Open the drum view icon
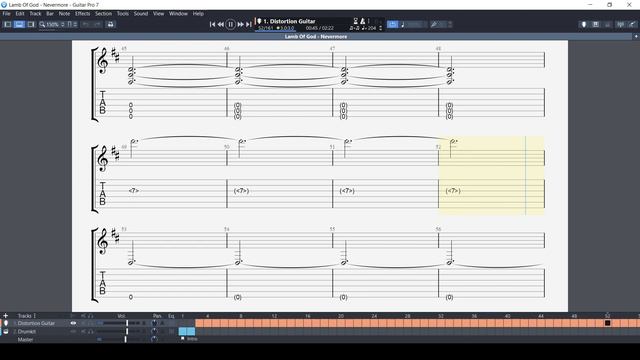This screenshot has width=640, height=360. pyautogui.click(x=607, y=24)
